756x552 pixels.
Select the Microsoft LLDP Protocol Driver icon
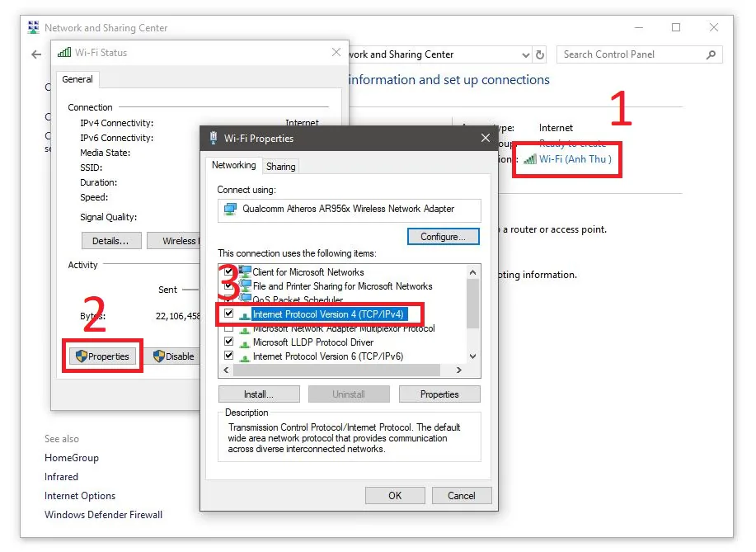coord(245,343)
